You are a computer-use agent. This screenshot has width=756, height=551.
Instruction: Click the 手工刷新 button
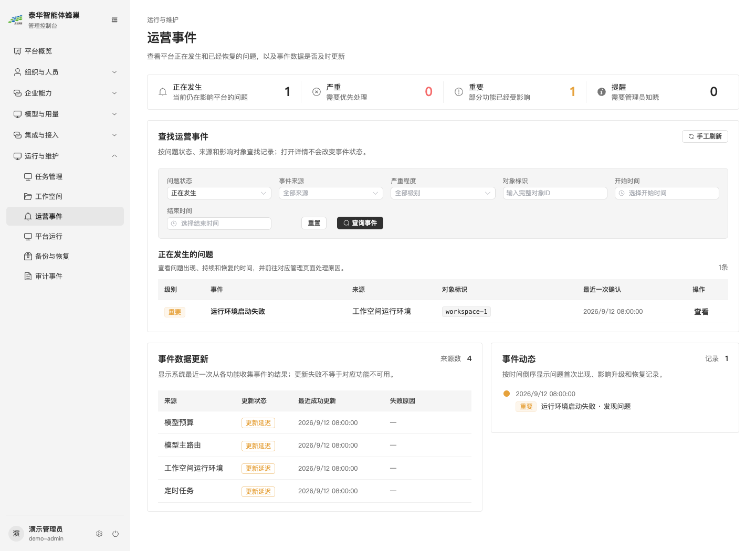(x=705, y=136)
